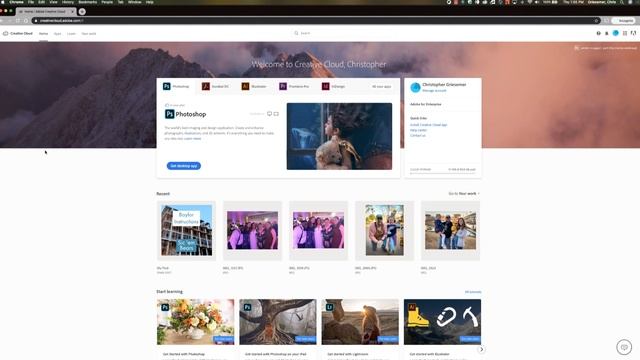Image resolution: width=640 pixels, height=360 pixels.
Task: Click the Ai badge on boot tutorial
Action: click(412, 307)
